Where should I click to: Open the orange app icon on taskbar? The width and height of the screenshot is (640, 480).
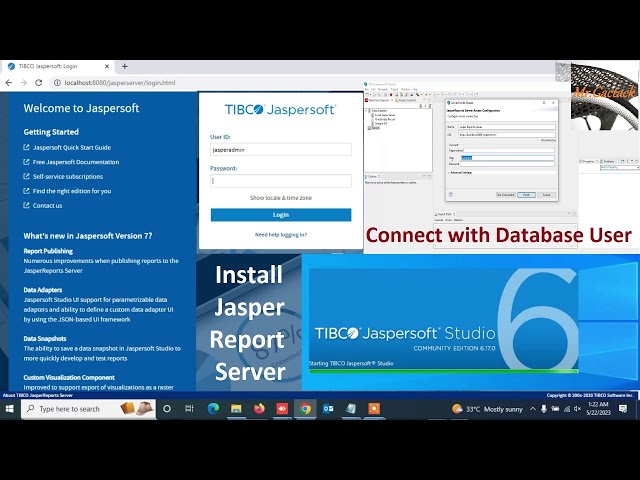[374, 409]
